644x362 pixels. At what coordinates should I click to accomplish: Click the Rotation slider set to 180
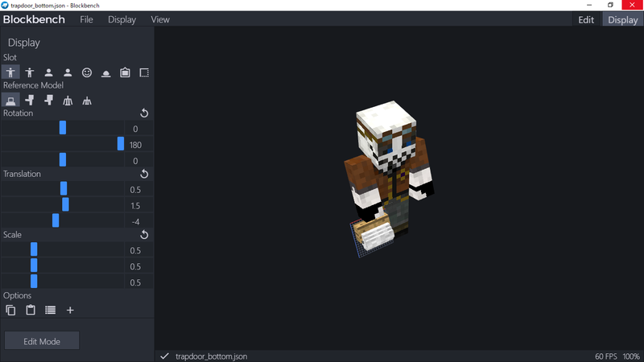tap(120, 144)
